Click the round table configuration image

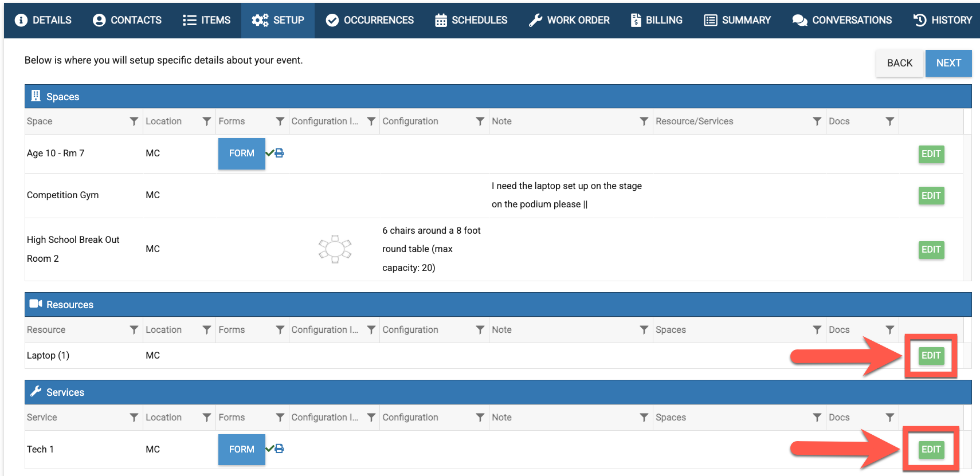point(335,249)
